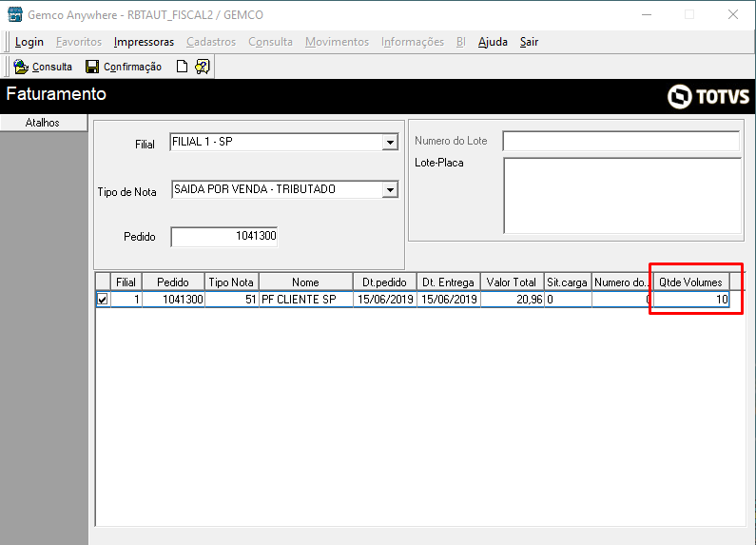Click the Sit.carga cell showing 0
The width and height of the screenshot is (756, 545).
[x=568, y=300]
